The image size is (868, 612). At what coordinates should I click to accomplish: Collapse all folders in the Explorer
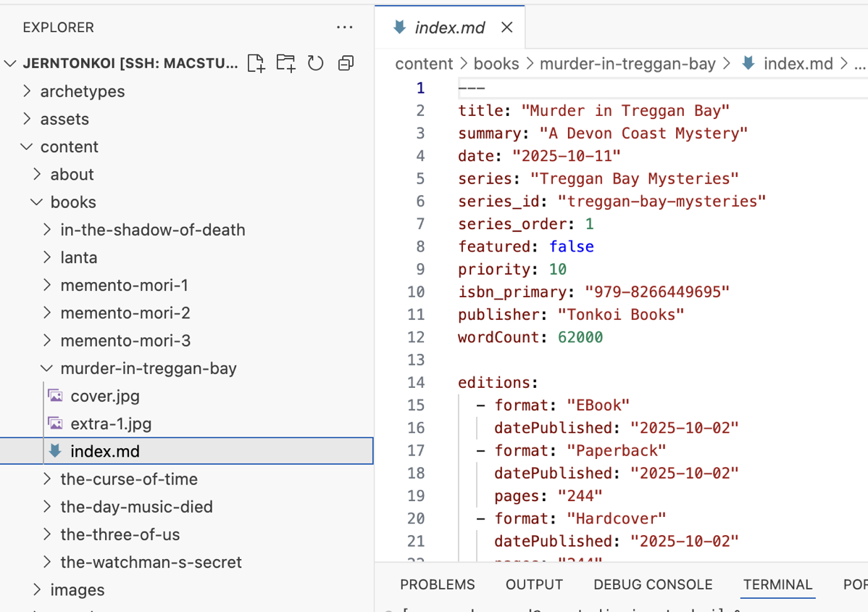pos(345,63)
